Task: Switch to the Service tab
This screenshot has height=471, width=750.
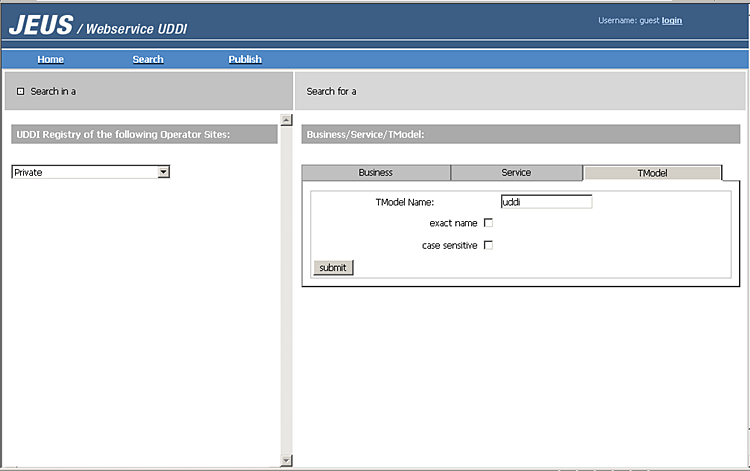Action: (516, 173)
